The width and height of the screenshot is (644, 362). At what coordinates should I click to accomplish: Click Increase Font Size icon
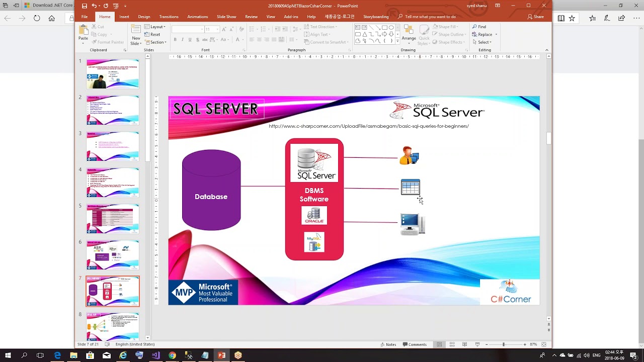click(224, 29)
